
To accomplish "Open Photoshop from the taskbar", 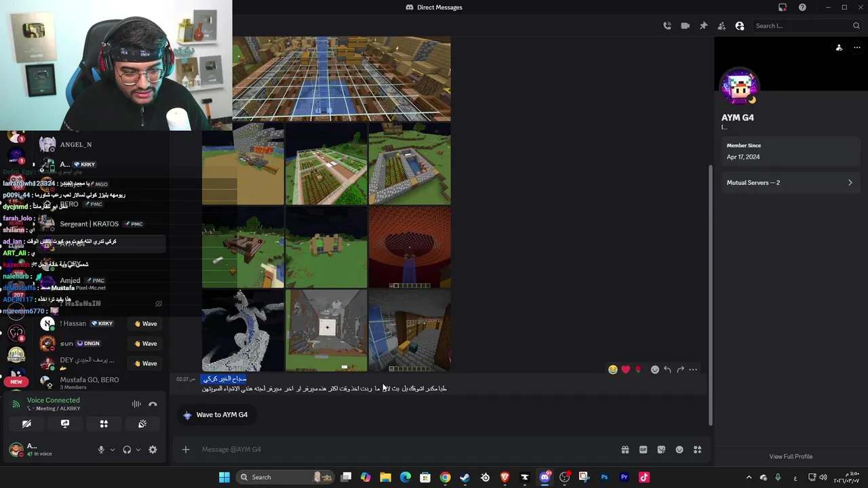I will (x=604, y=477).
